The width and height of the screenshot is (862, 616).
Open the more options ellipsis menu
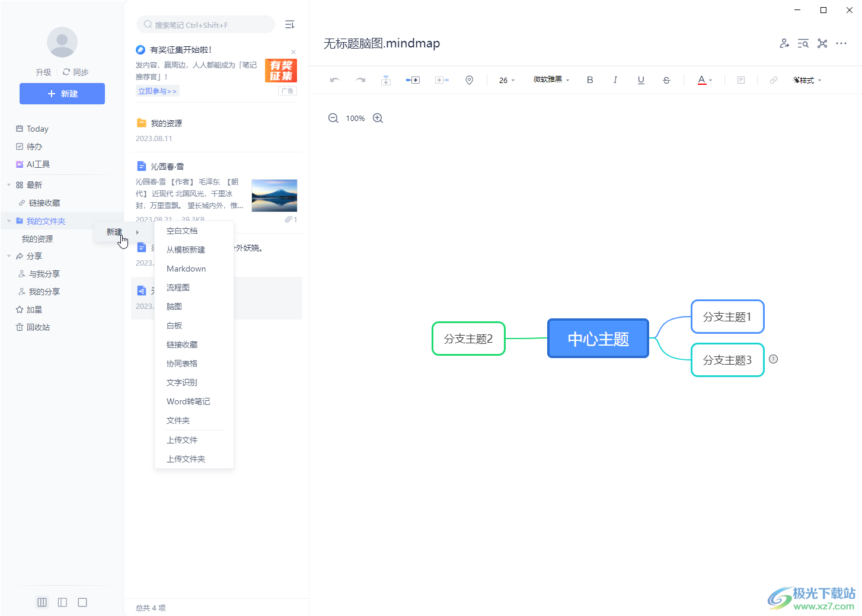click(x=841, y=43)
